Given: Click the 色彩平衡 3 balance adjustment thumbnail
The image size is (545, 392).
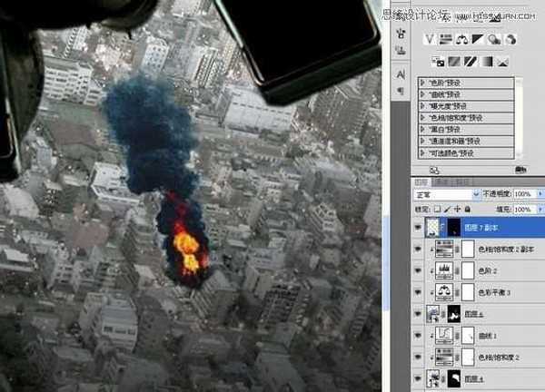Looking at the screenshot, I should pyautogui.click(x=444, y=292).
